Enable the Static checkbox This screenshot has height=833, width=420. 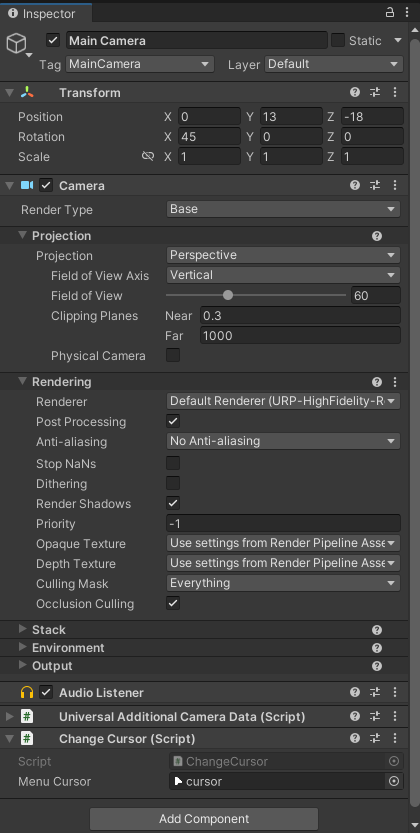click(x=338, y=40)
